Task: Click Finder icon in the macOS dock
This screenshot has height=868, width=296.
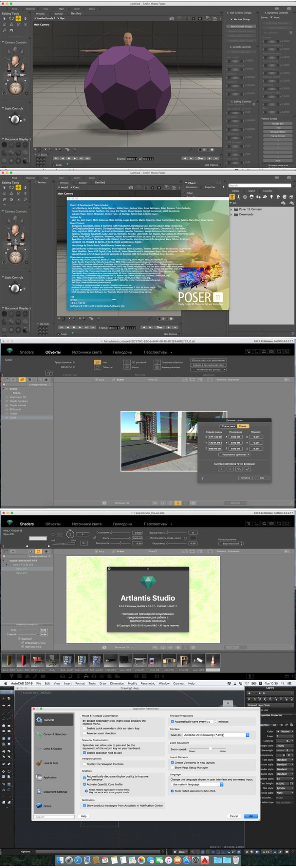Action: [60, 860]
